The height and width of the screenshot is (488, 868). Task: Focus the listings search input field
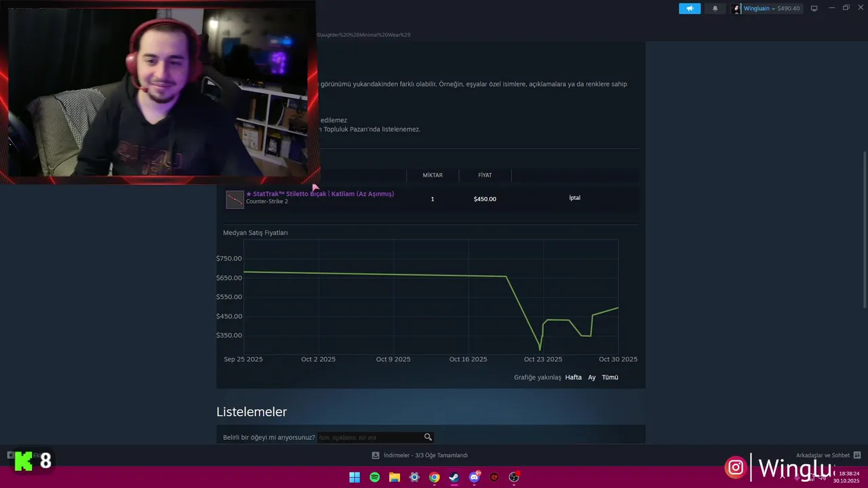click(370, 437)
